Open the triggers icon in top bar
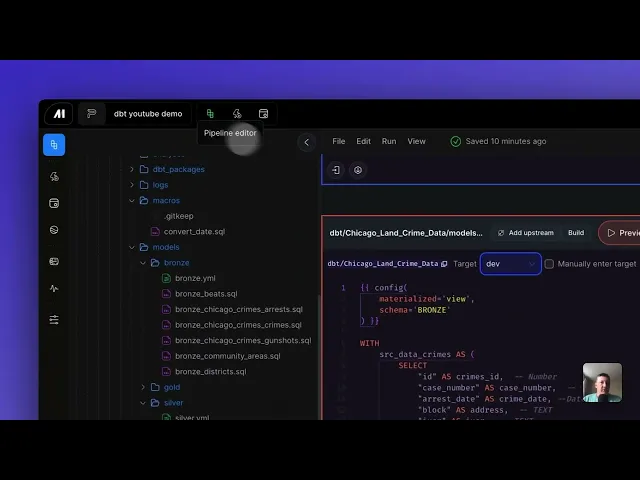The width and height of the screenshot is (640, 480). point(237,113)
